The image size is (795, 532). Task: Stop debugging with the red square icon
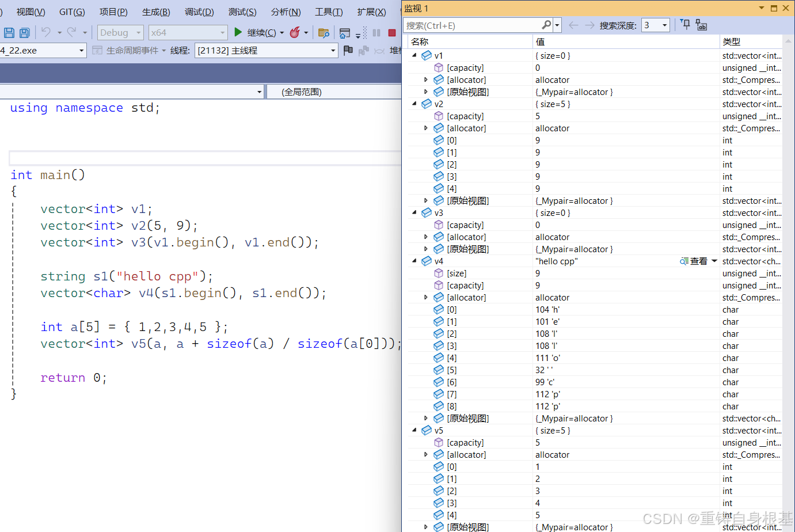point(392,33)
